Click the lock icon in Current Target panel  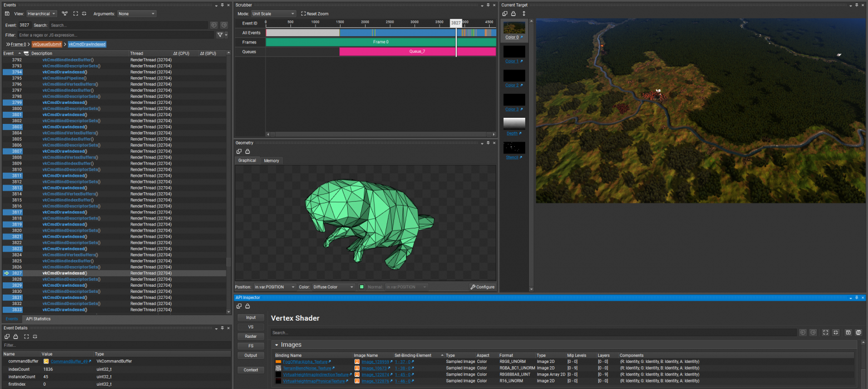[513, 13]
